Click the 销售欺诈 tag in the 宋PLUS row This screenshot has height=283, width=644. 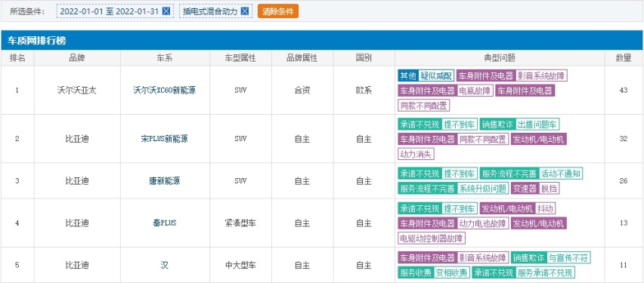click(x=497, y=125)
